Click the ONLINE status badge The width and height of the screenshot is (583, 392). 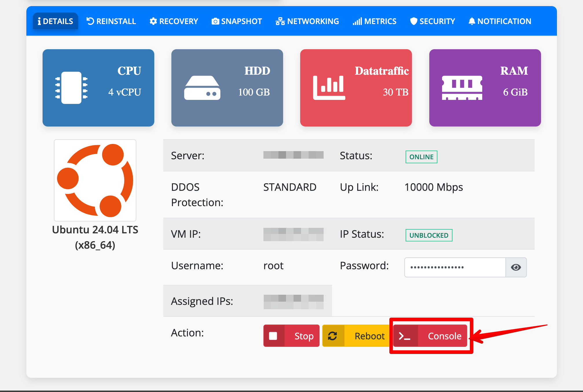coord(421,157)
